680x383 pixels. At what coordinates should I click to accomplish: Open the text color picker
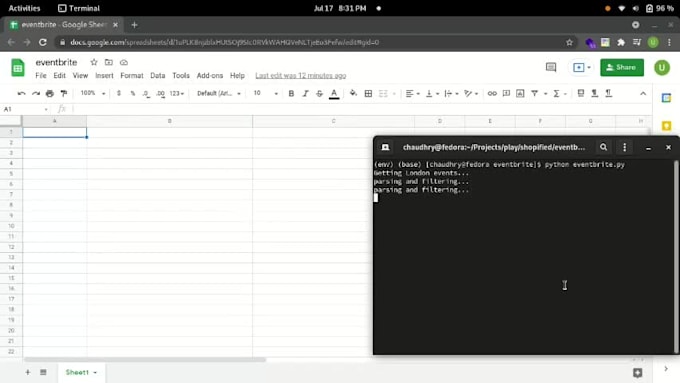coord(334,93)
